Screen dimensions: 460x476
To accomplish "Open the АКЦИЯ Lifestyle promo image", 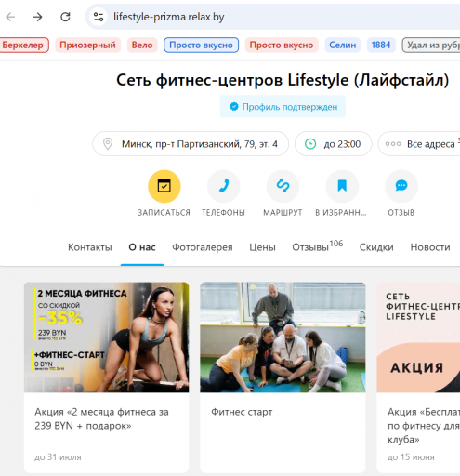I will point(418,337).
